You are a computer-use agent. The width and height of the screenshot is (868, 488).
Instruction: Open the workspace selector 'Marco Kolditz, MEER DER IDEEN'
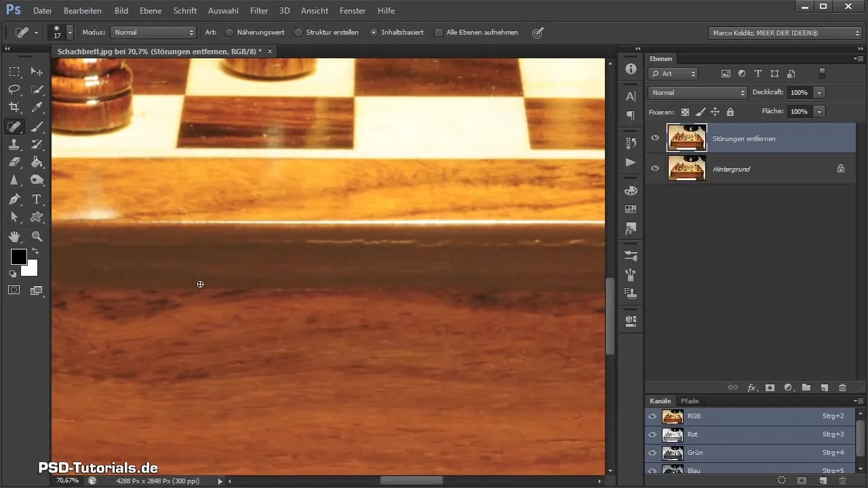[x=785, y=33]
